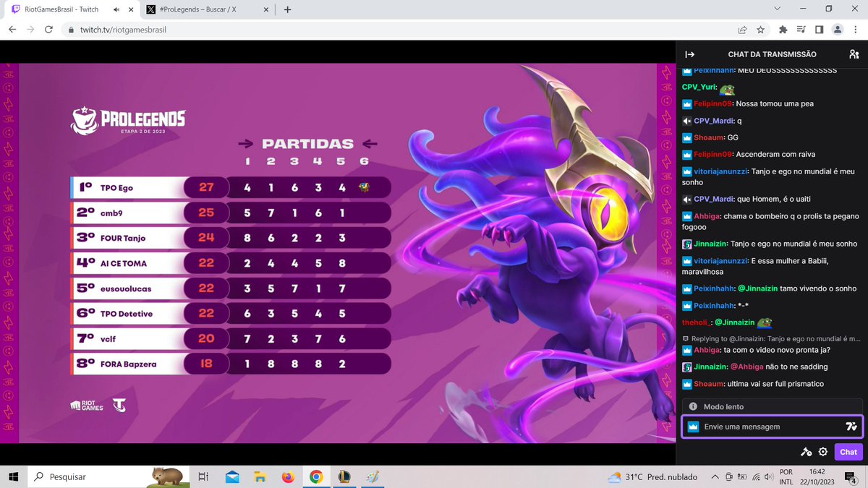
Task: Send message with the Chat button
Action: coord(848,452)
